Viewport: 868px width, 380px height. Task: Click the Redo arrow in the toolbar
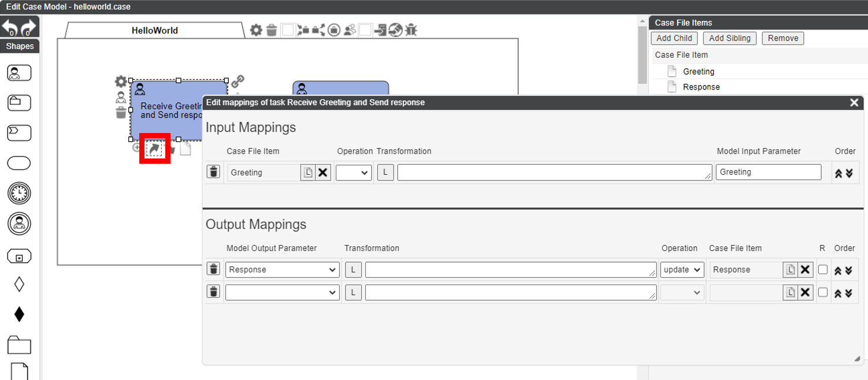tap(28, 27)
